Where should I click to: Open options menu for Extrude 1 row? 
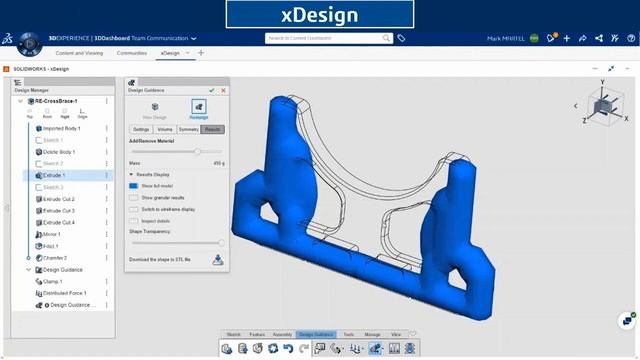pos(107,176)
